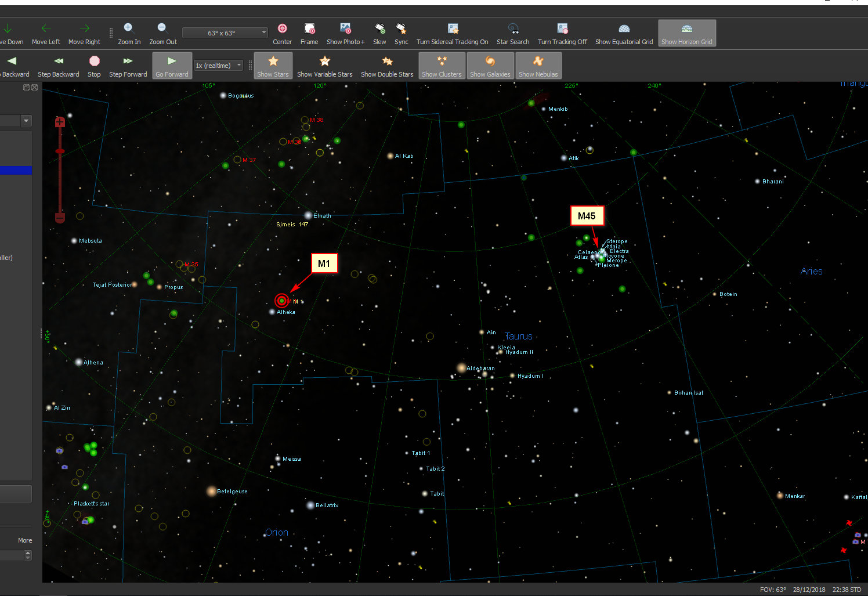Click the Al Kab star
Viewport: 868px width, 596px height.
coord(390,156)
